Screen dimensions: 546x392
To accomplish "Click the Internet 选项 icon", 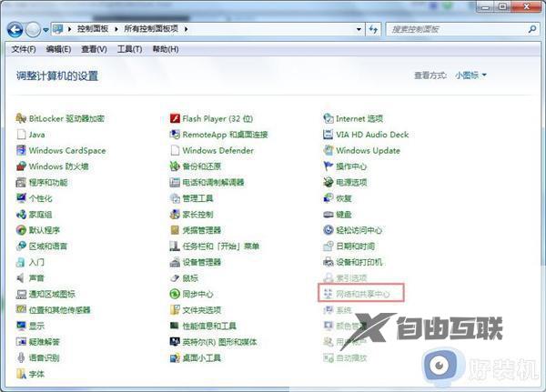I will (329, 118).
